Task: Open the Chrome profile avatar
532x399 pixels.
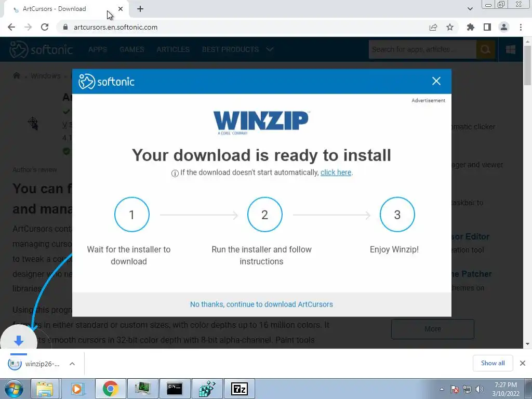Action: click(504, 27)
